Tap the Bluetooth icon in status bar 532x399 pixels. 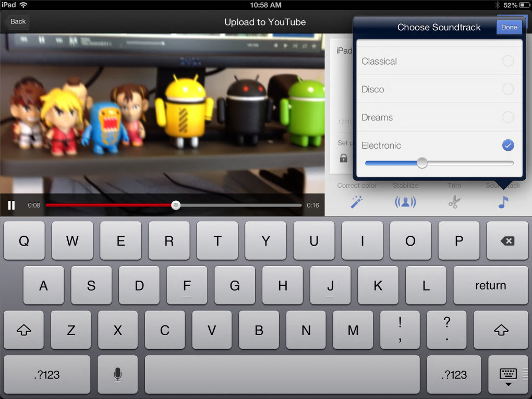pos(498,5)
